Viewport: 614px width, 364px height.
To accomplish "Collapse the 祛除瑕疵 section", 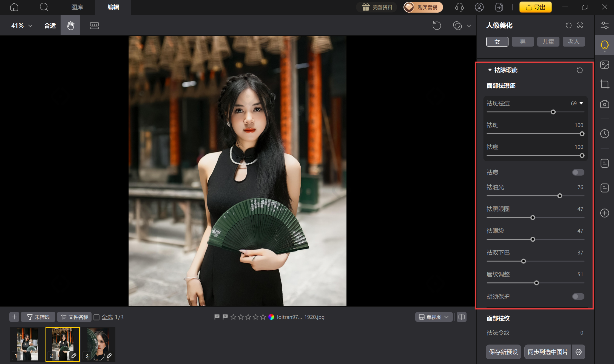I will click(x=490, y=70).
